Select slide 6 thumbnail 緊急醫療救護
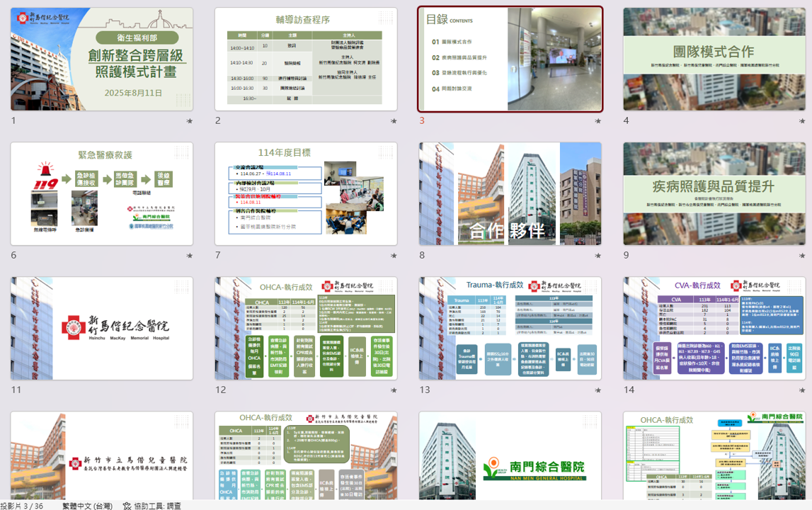 pyautogui.click(x=102, y=194)
